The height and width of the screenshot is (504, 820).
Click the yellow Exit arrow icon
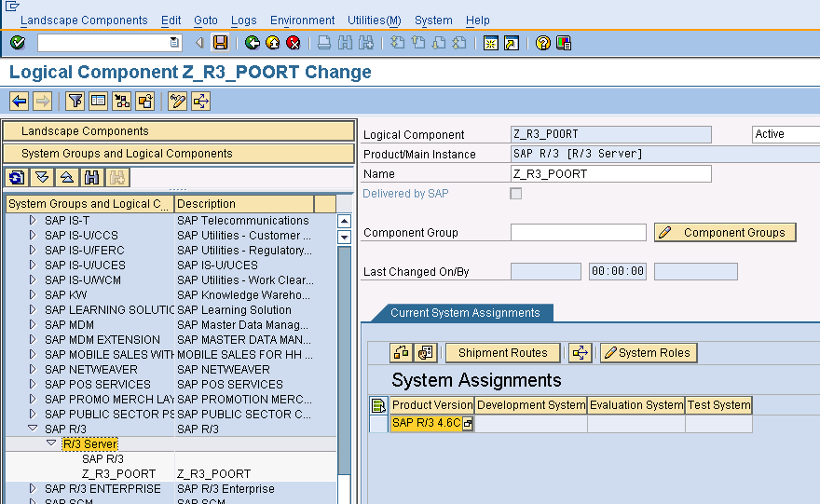coord(272,42)
